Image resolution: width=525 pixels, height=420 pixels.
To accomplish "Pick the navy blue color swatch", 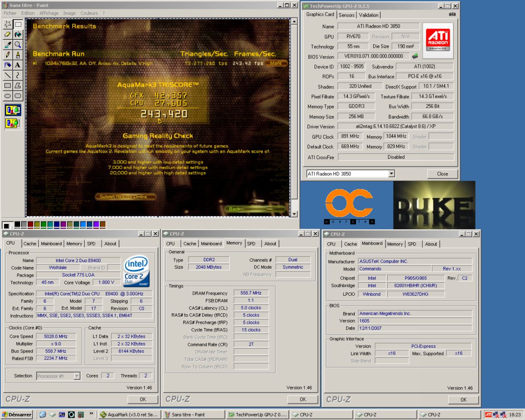I will click(x=56, y=224).
